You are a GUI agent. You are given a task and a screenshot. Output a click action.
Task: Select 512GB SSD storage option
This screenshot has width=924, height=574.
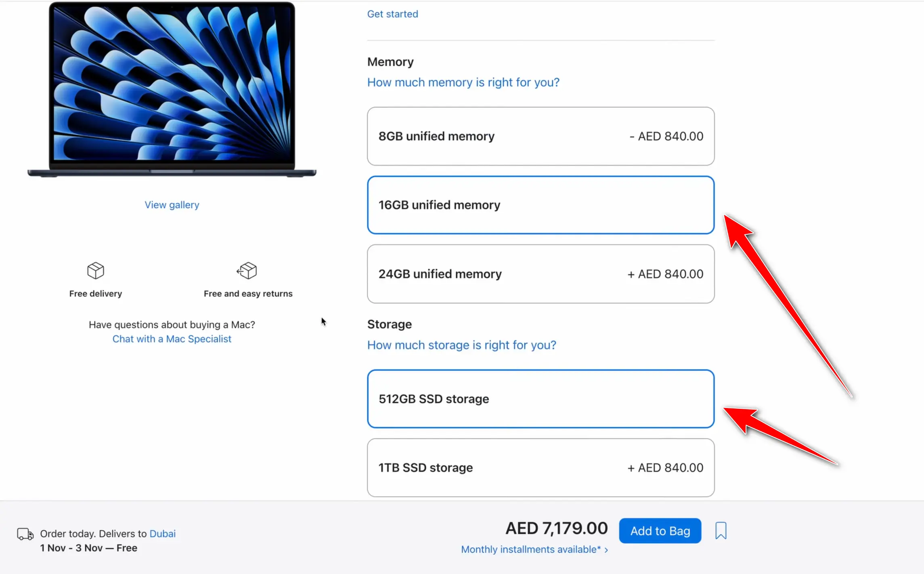(x=541, y=399)
